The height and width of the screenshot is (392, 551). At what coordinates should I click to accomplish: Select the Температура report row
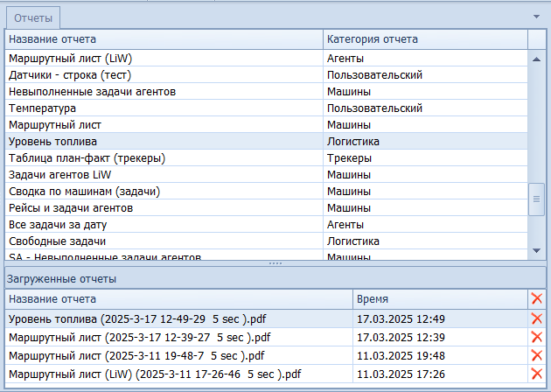coord(163,108)
